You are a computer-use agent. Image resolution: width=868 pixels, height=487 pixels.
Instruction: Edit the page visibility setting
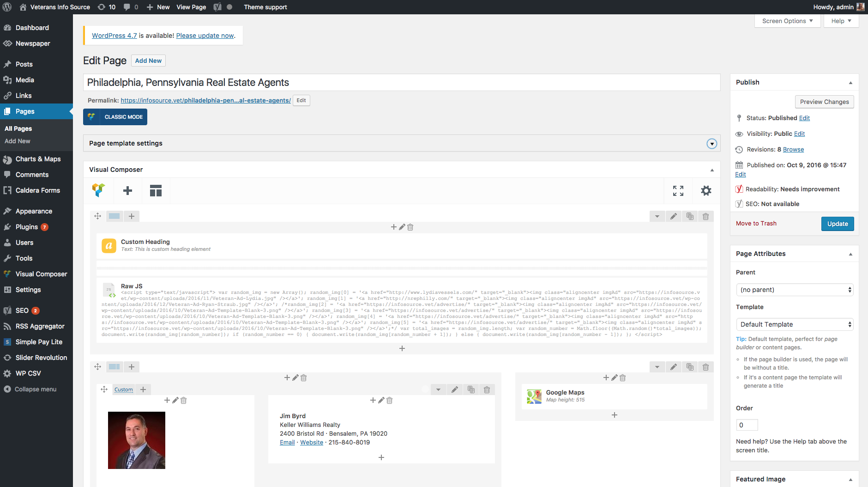tap(799, 134)
